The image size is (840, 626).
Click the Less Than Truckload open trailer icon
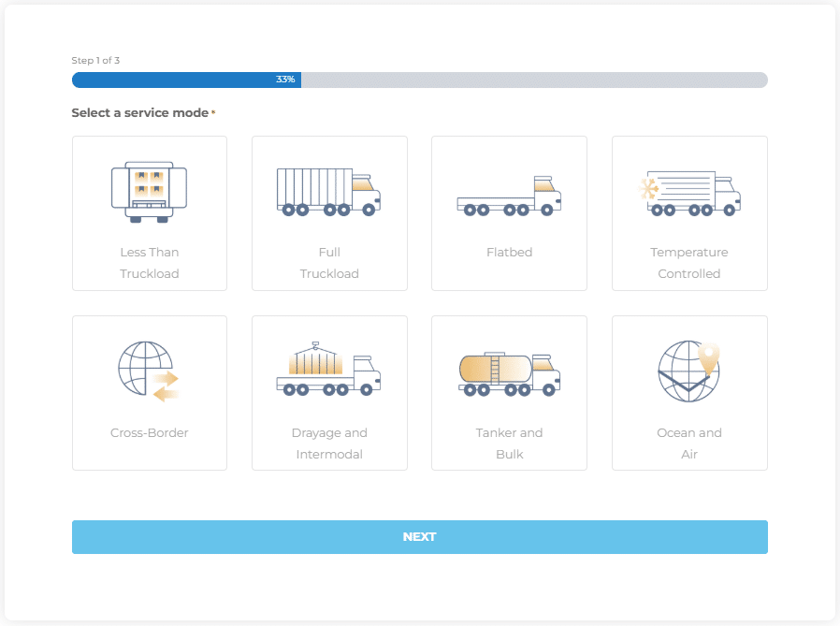tap(149, 192)
